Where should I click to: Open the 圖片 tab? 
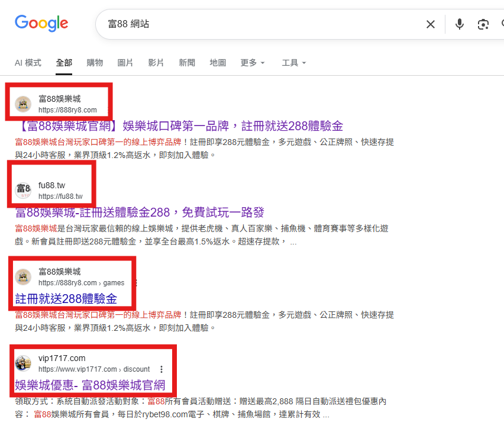pos(125,63)
